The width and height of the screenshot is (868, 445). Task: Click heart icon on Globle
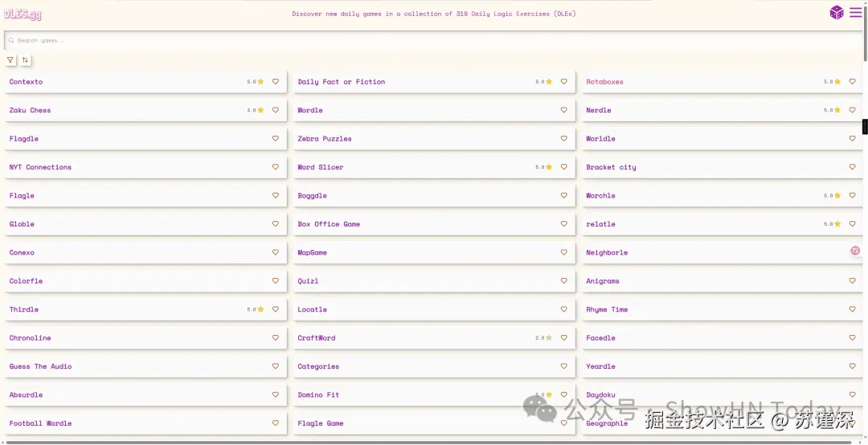pyautogui.click(x=275, y=223)
